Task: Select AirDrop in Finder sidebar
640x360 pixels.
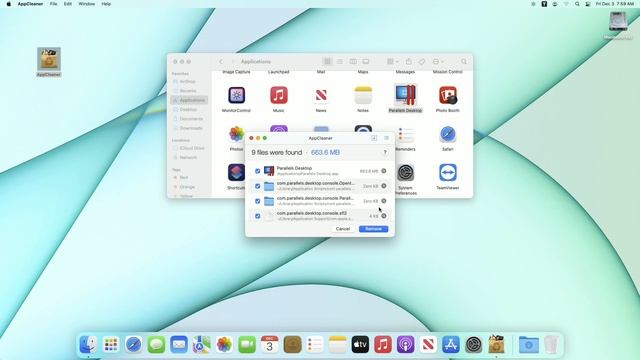Action: click(x=189, y=82)
